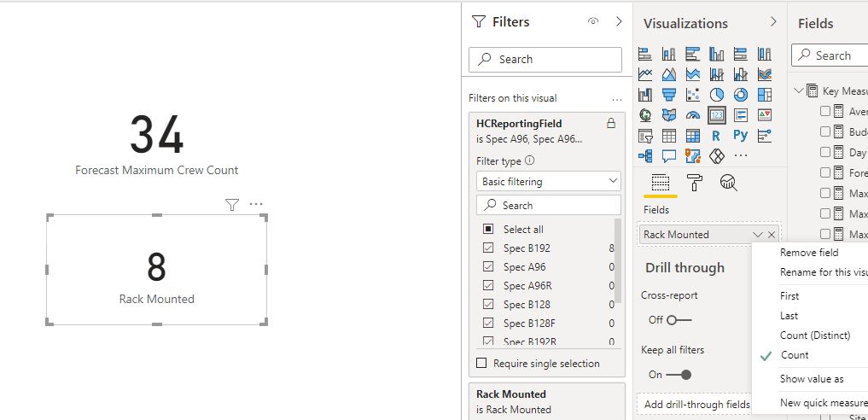Uncheck the Spec B128F filter value
The height and width of the screenshot is (420, 868).
pyautogui.click(x=487, y=324)
